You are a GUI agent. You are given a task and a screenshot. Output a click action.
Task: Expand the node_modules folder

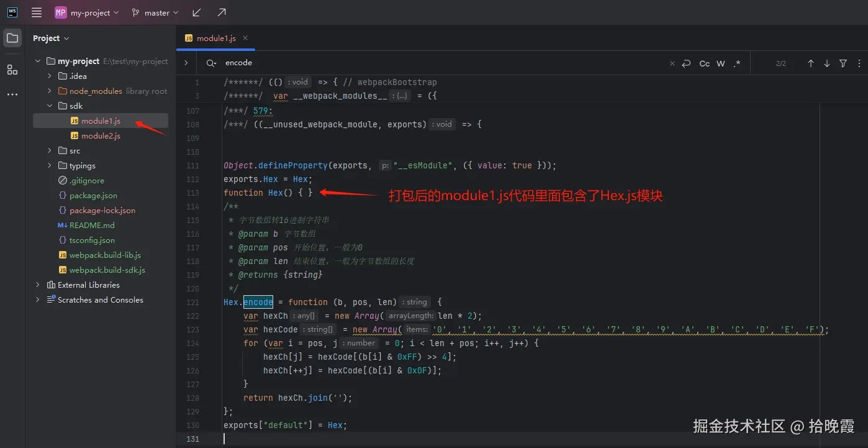pyautogui.click(x=50, y=91)
